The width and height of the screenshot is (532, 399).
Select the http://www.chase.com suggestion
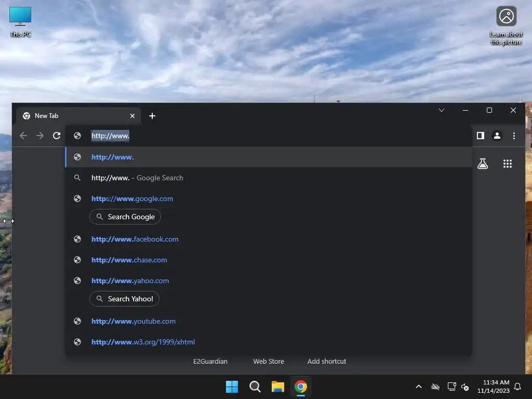tap(269, 260)
